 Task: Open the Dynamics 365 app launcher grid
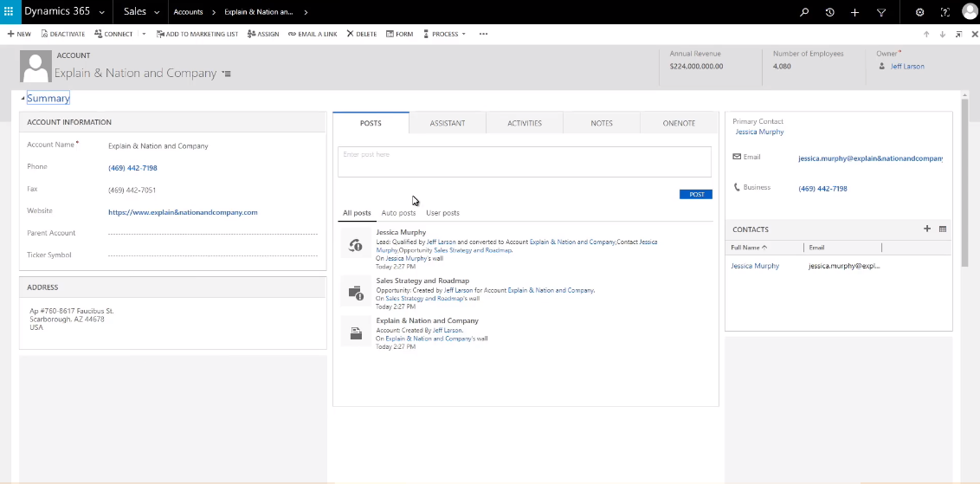point(9,12)
